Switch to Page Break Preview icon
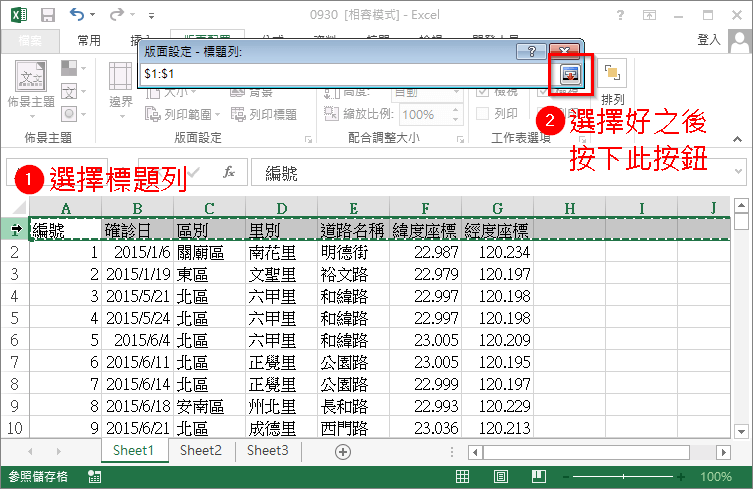Viewport: 753px width, 489px height. [x=539, y=477]
